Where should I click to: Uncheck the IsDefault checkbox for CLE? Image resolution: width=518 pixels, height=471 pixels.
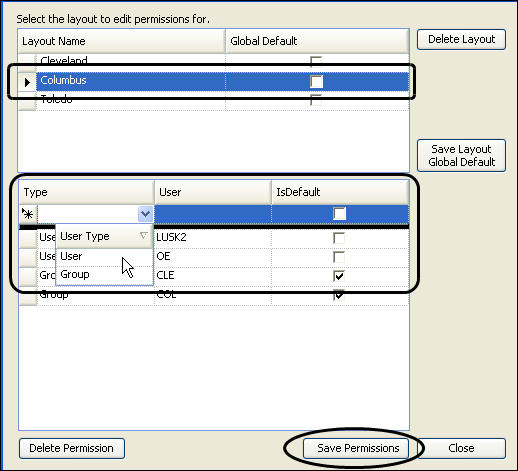(339, 276)
